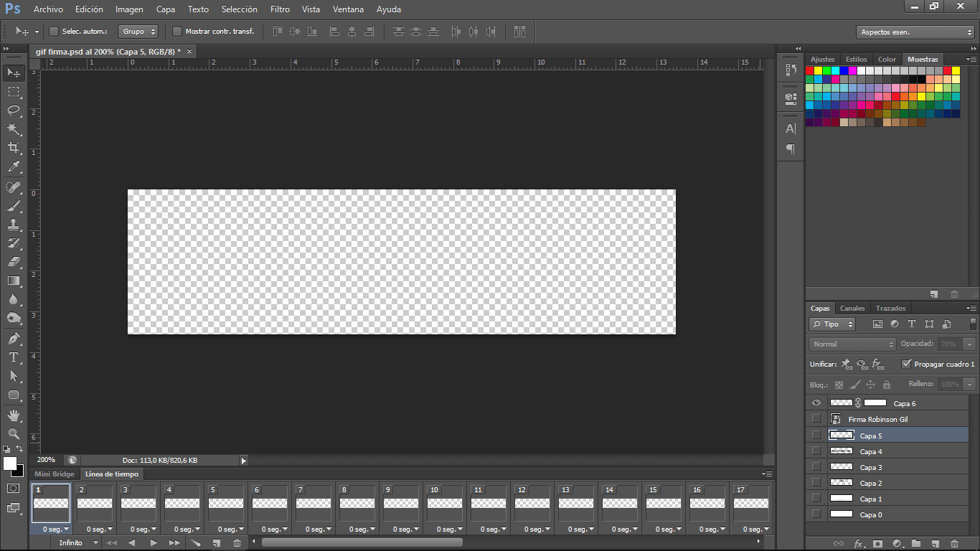The height and width of the screenshot is (551, 980).
Task: Choose the Horizontal Type tool
Action: point(14,357)
